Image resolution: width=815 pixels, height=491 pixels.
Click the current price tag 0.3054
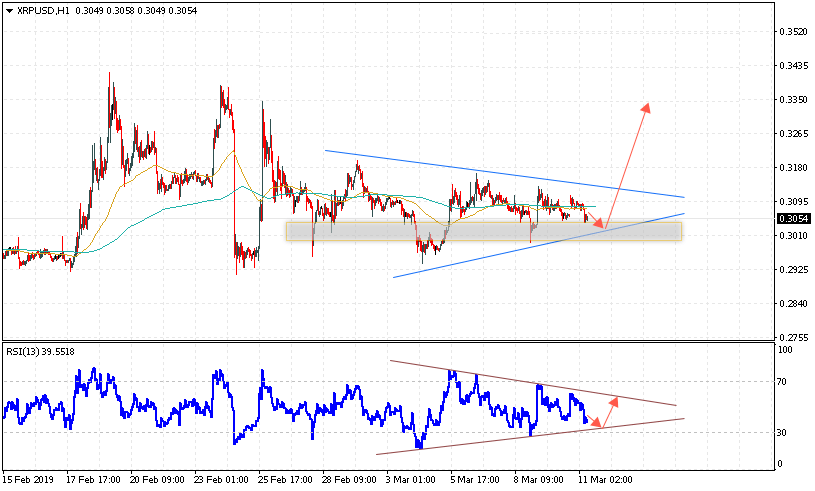(x=793, y=218)
